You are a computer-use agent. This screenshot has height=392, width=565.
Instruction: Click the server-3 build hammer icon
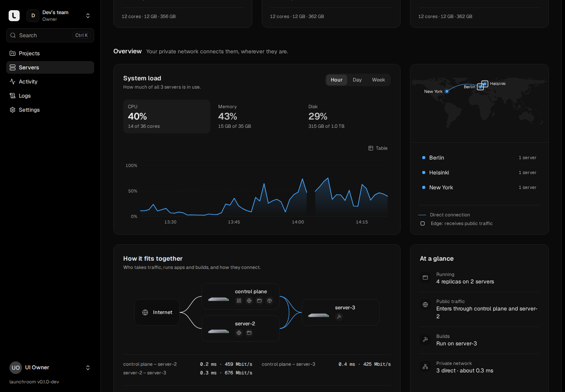(x=339, y=317)
